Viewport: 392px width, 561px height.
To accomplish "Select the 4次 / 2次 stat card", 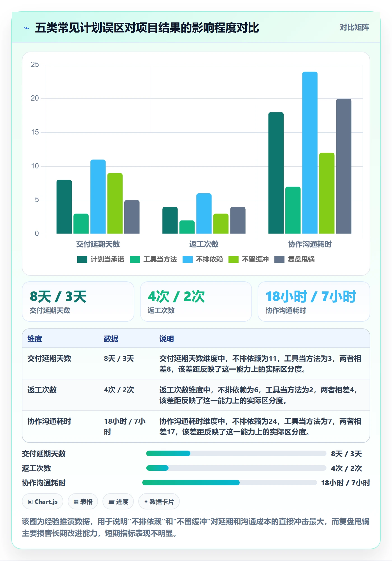I will [x=196, y=302].
